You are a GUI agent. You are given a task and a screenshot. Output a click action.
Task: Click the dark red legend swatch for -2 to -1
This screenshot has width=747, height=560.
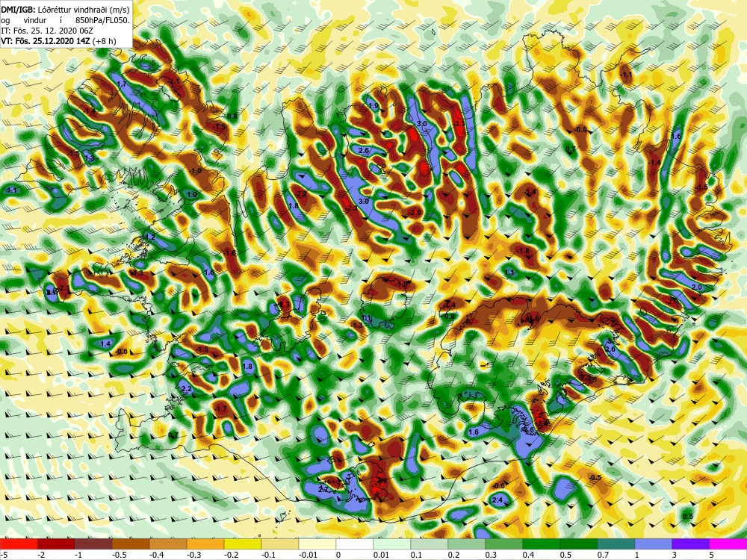coord(56,544)
